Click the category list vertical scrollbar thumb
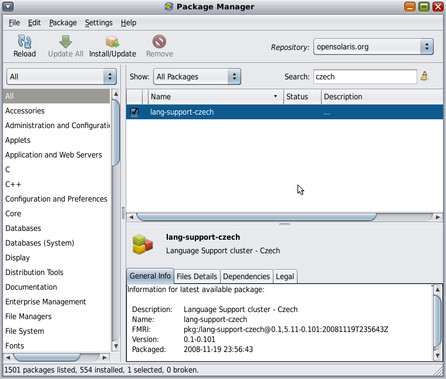The width and height of the screenshot is (446, 379). coord(116,132)
